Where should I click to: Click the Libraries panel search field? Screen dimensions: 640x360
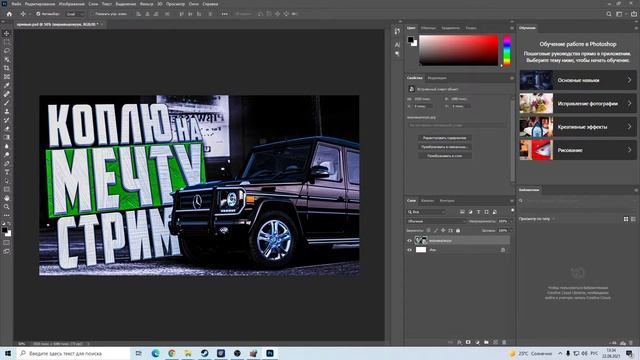[578, 201]
